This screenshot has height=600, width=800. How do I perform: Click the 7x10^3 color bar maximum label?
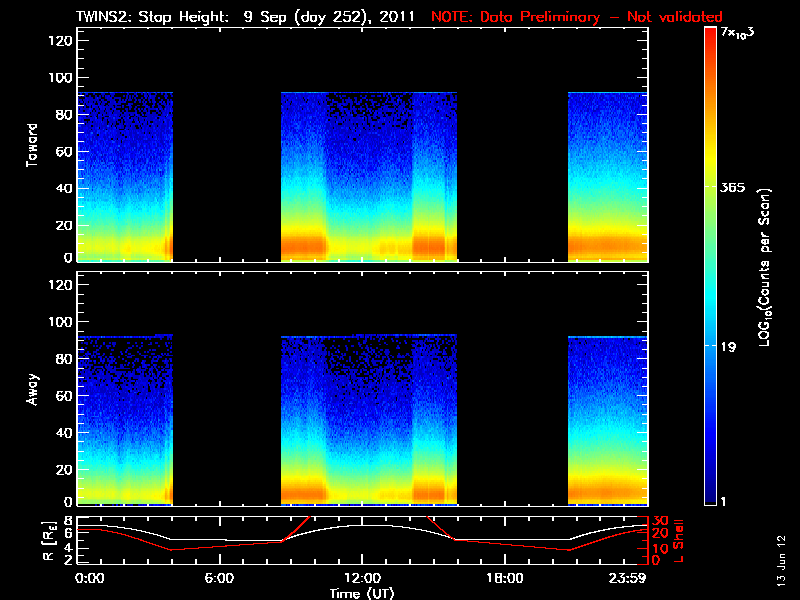tap(743, 36)
